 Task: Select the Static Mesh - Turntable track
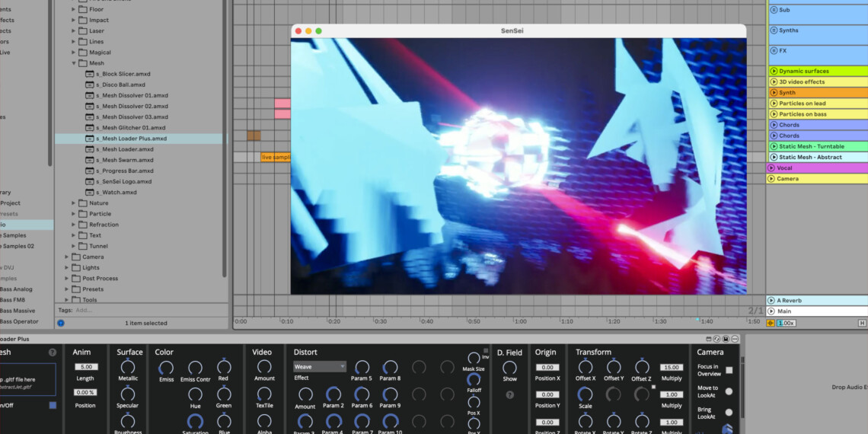[811, 146]
